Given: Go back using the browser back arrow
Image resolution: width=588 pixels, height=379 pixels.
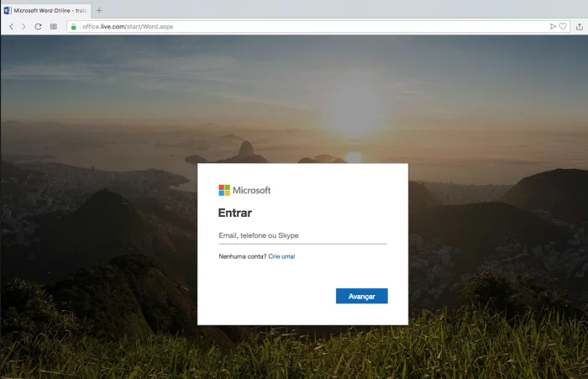Looking at the screenshot, I should pos(11,27).
